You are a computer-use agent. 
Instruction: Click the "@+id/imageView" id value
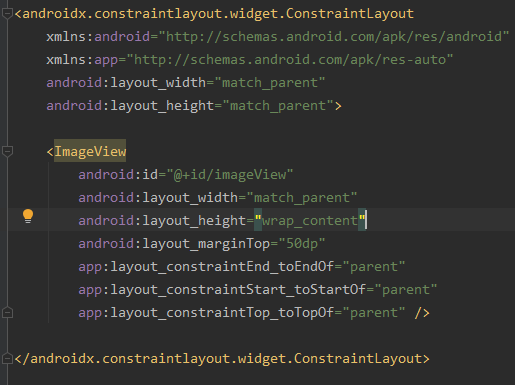(230, 174)
